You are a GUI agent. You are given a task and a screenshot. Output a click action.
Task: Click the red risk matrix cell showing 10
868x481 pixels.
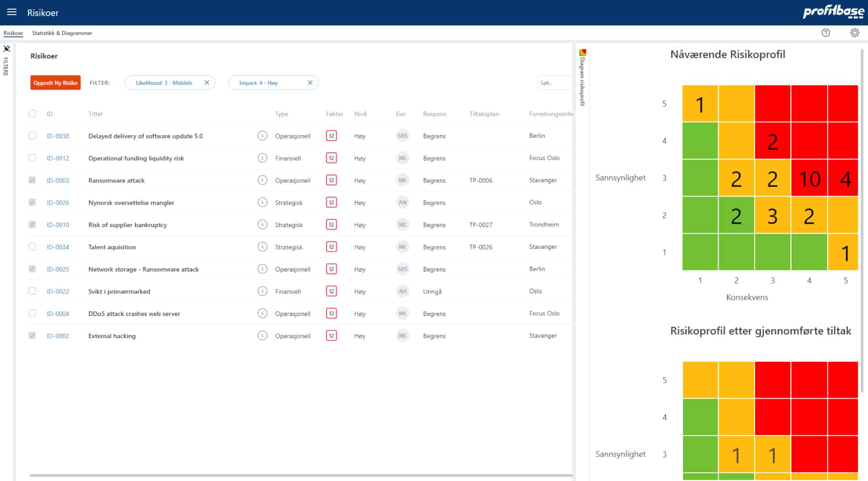809,178
